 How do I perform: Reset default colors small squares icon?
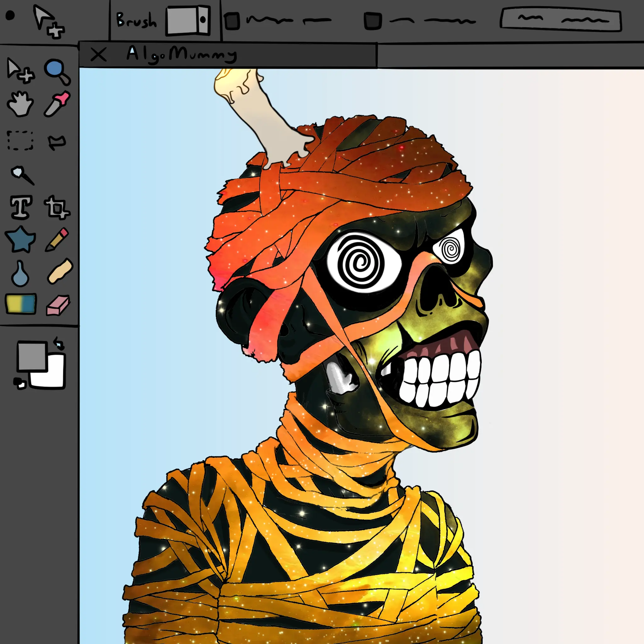19,383
